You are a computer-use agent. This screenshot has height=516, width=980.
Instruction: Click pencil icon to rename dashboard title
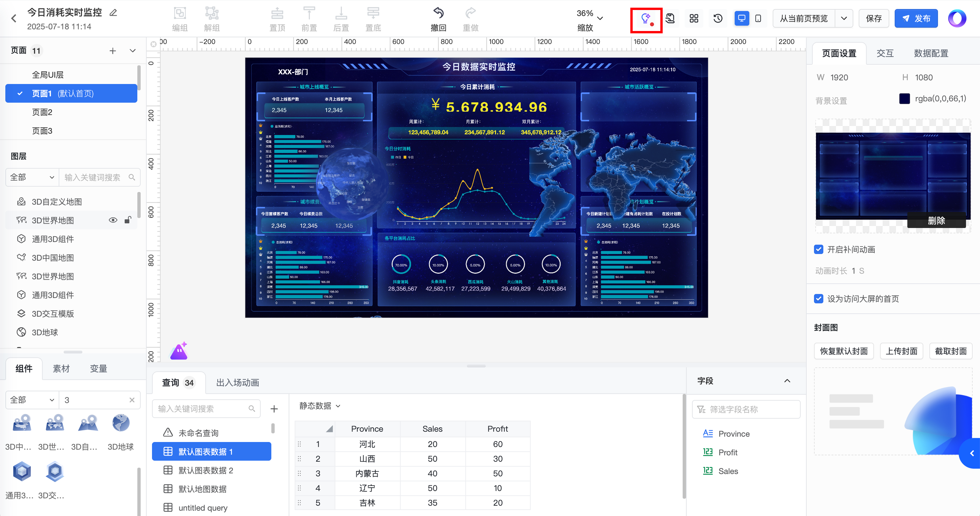113,13
